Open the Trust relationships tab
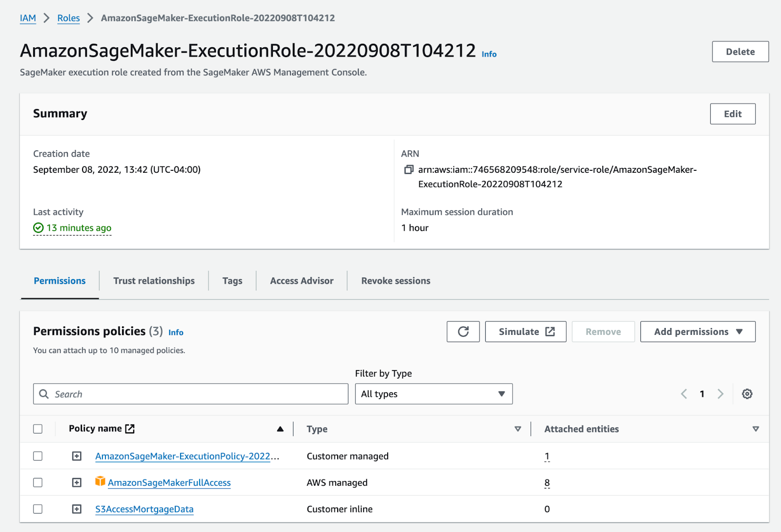 point(154,281)
